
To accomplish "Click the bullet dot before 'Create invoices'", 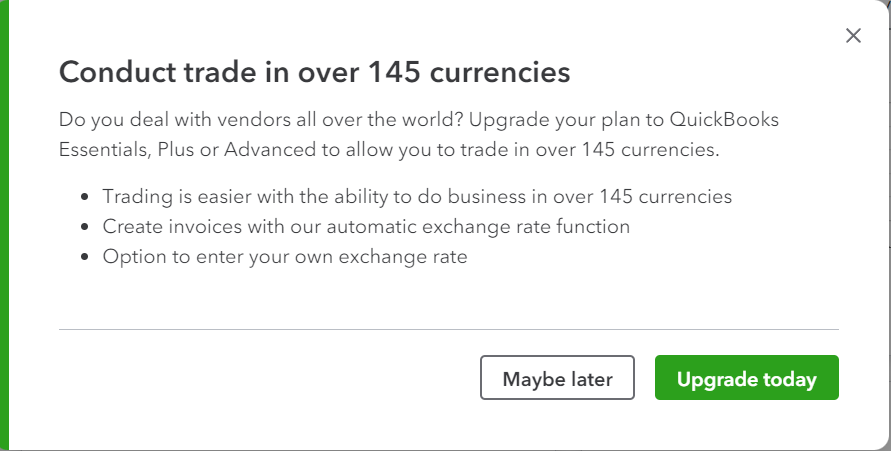I will pos(85,227).
